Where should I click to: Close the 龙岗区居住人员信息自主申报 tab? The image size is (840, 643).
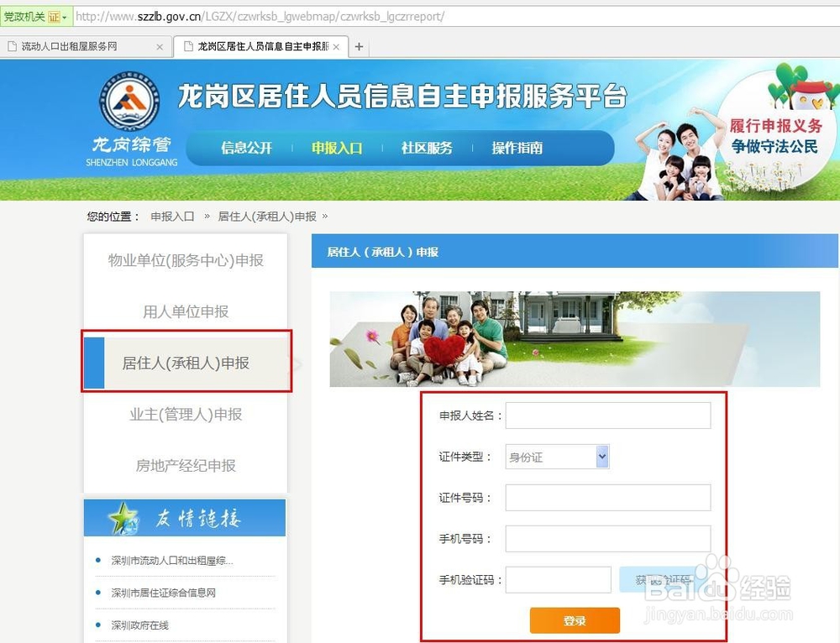(x=337, y=47)
